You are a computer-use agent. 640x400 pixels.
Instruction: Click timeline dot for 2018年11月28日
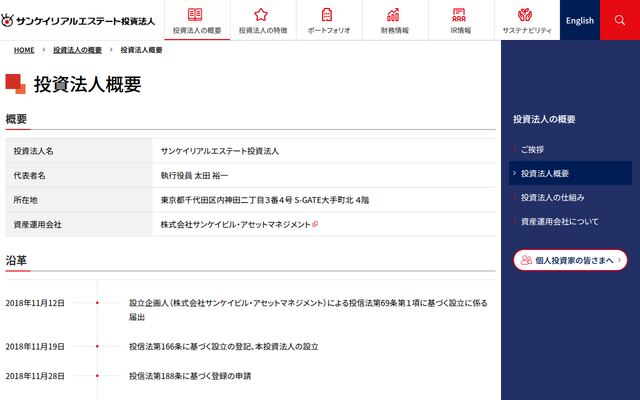pyautogui.click(x=97, y=376)
